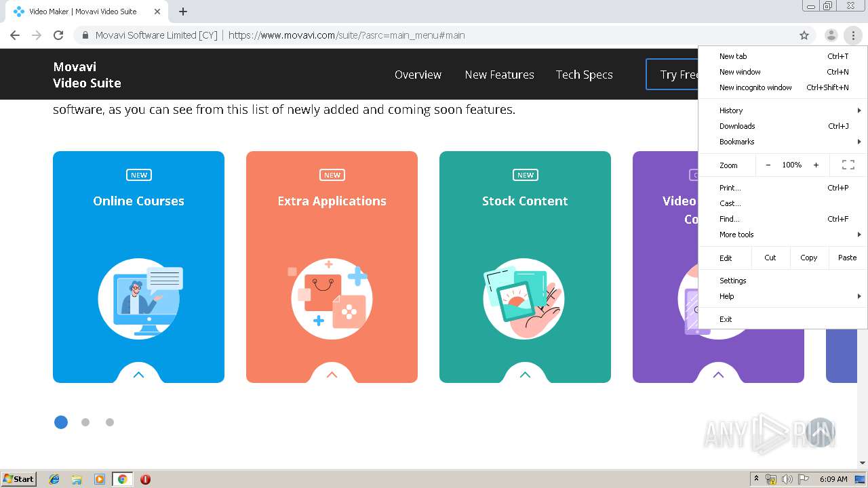
Task: Show hidden system tray icons
Action: click(x=756, y=479)
